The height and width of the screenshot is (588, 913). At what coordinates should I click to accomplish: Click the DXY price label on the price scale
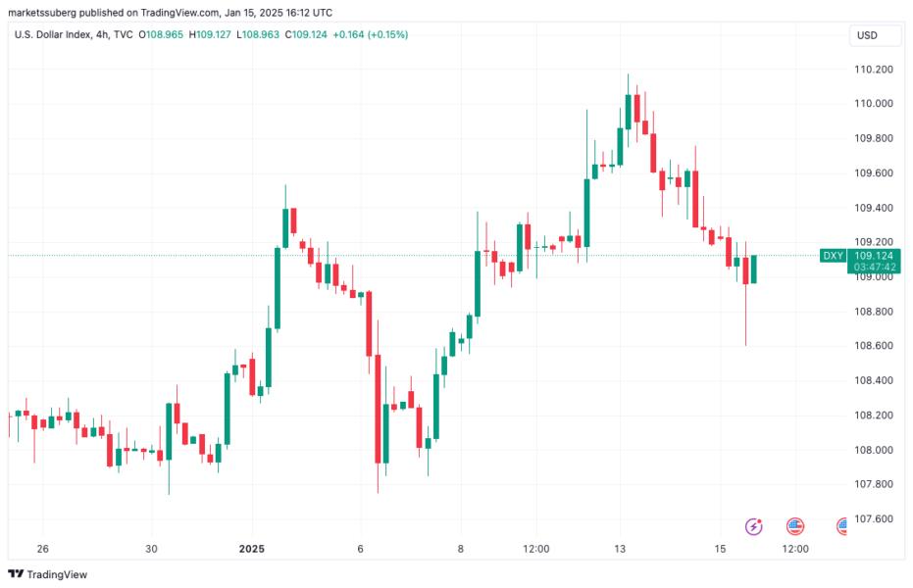point(833,253)
